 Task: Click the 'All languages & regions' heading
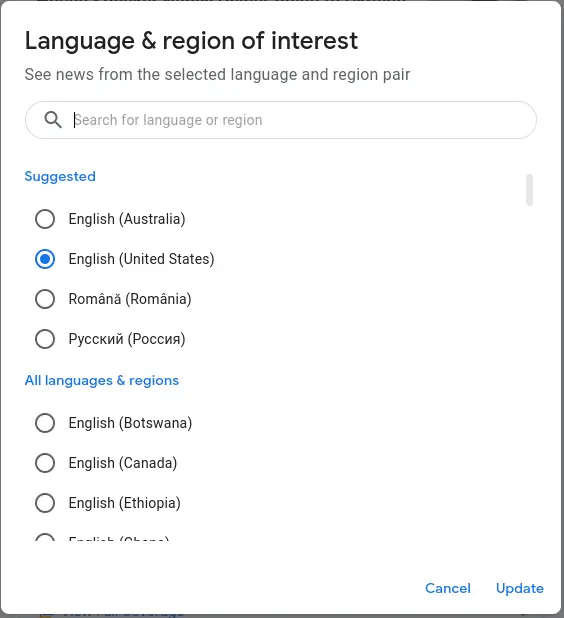pos(102,381)
